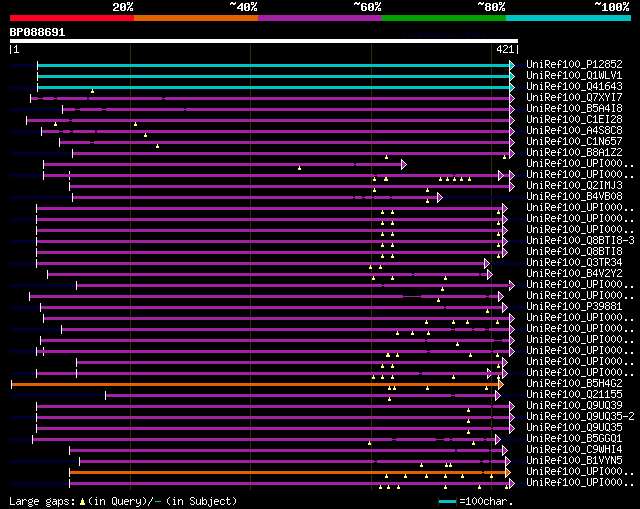Click the arrowhead ending the B5GGQ1 alignment
Image resolution: width=640 pixels, height=509 pixels.
coord(498,440)
